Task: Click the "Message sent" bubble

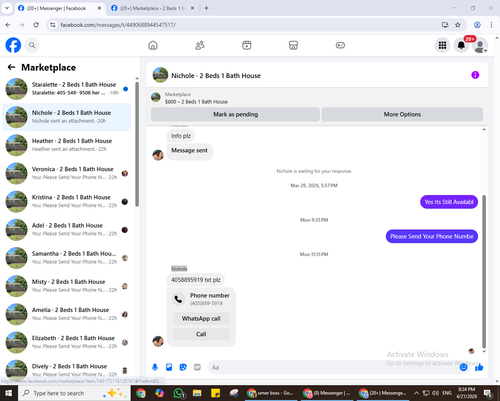Action: 189,151
